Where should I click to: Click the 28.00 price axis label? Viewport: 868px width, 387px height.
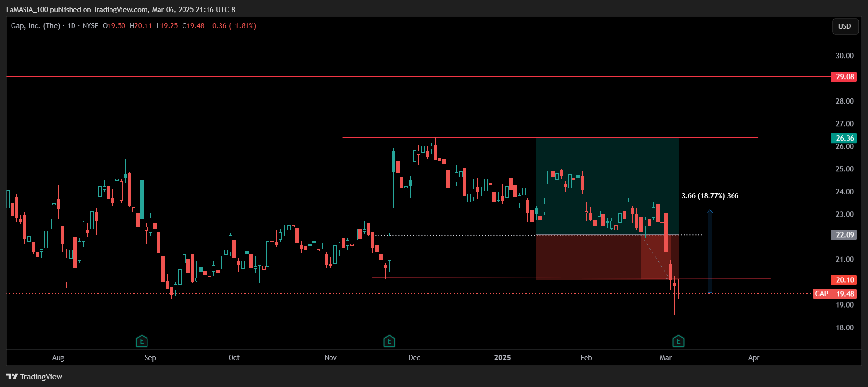click(844, 101)
